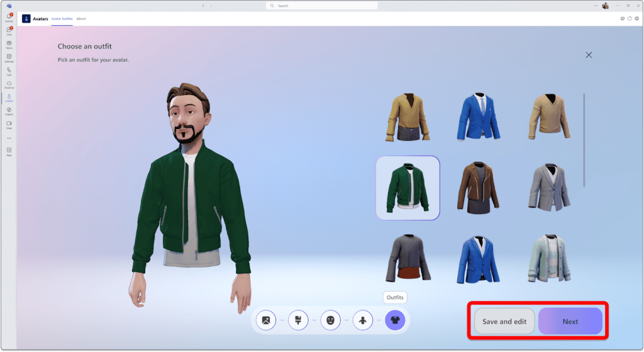Click the avatar preview figure

pos(191,197)
